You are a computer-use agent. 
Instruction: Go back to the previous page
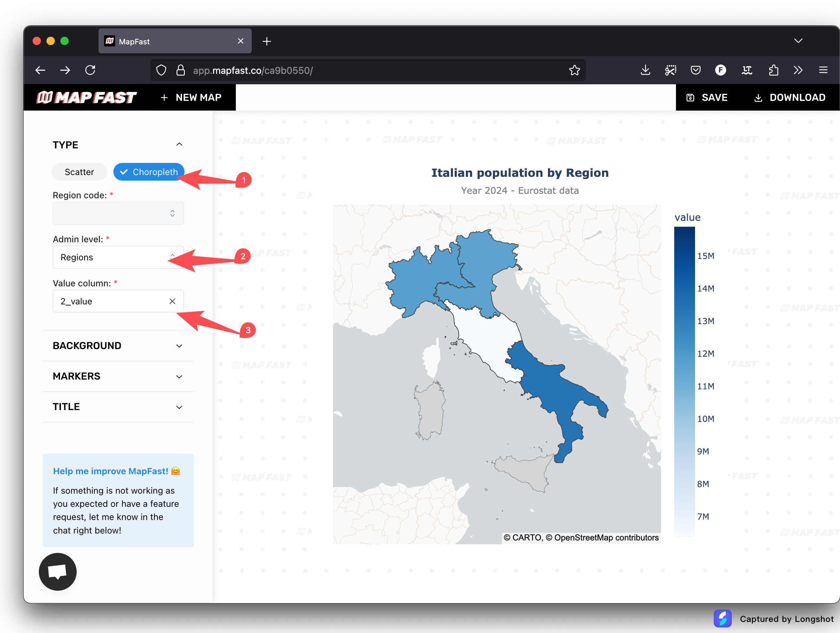[x=40, y=70]
